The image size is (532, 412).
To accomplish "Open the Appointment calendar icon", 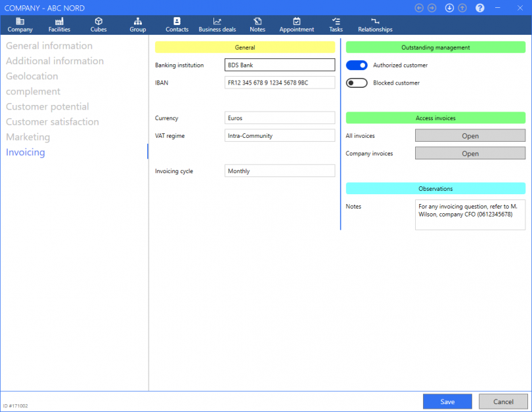I will (x=296, y=22).
